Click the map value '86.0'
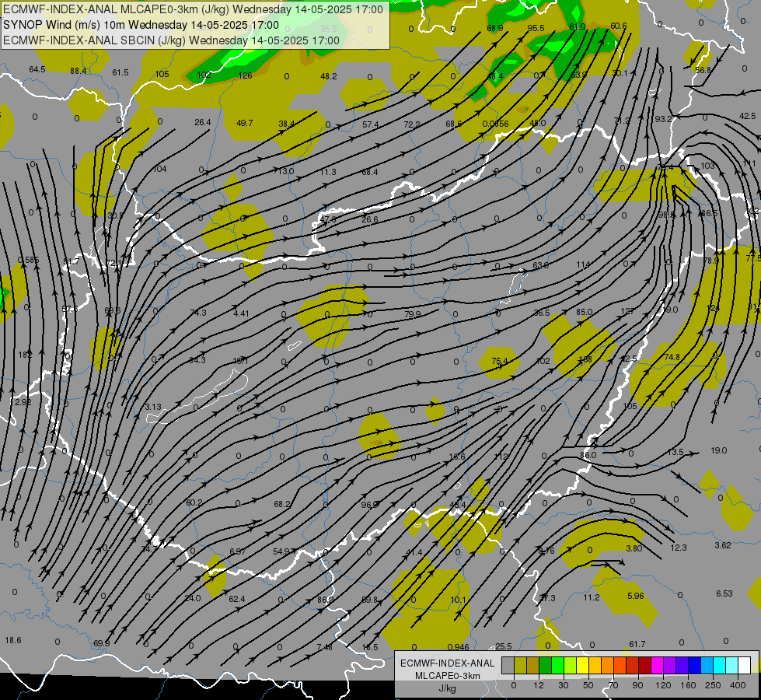This screenshot has width=761, height=700. pyautogui.click(x=588, y=455)
